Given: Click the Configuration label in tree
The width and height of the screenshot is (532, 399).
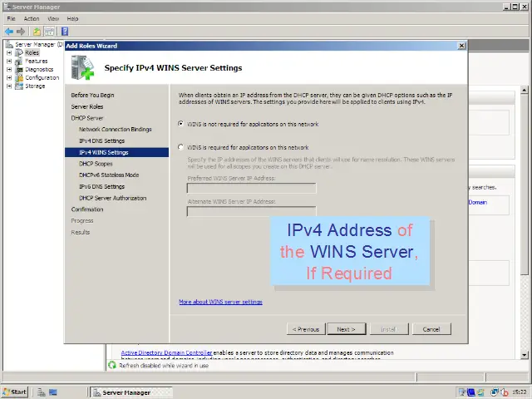Looking at the screenshot, I should coord(42,77).
